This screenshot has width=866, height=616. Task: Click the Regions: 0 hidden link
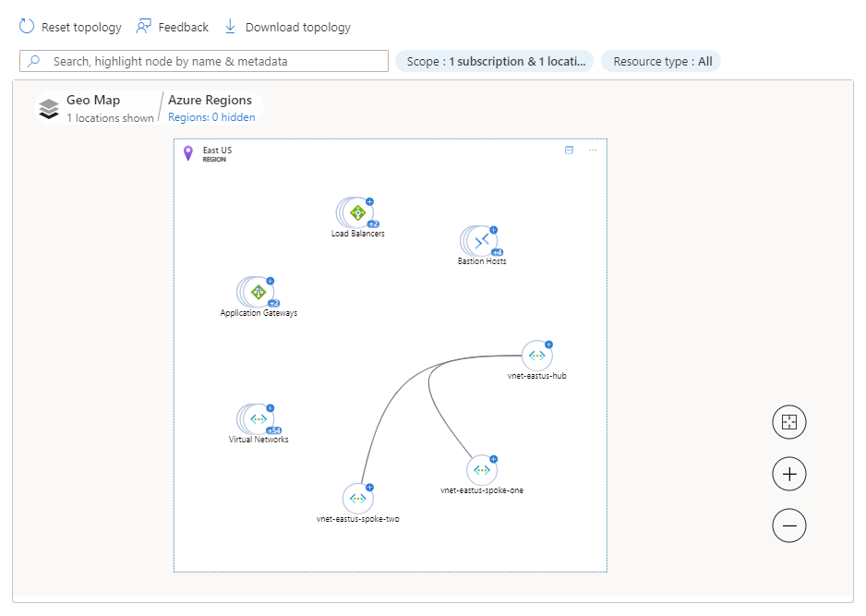pos(211,117)
